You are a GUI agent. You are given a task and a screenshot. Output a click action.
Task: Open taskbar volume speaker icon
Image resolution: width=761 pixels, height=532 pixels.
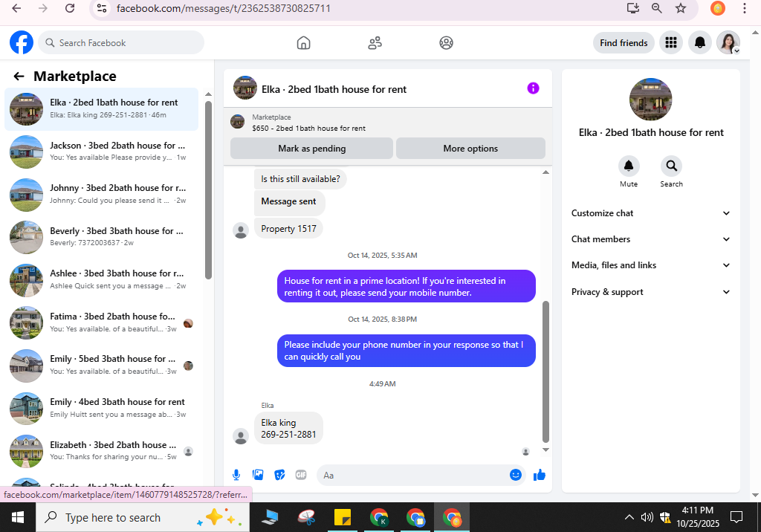coord(647,517)
